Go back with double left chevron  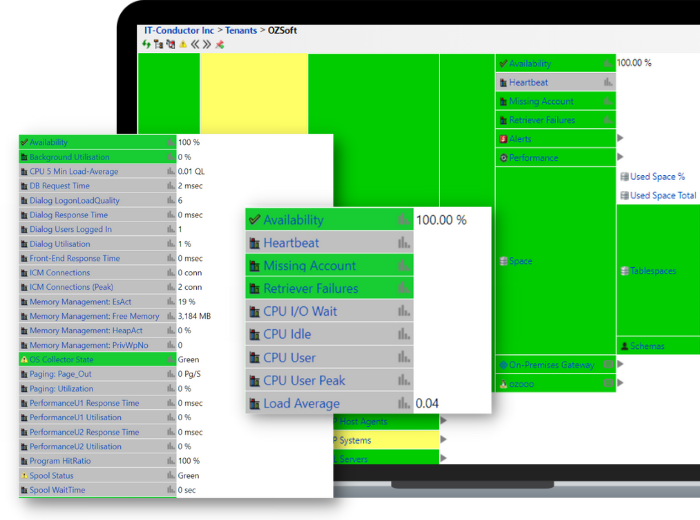195,44
